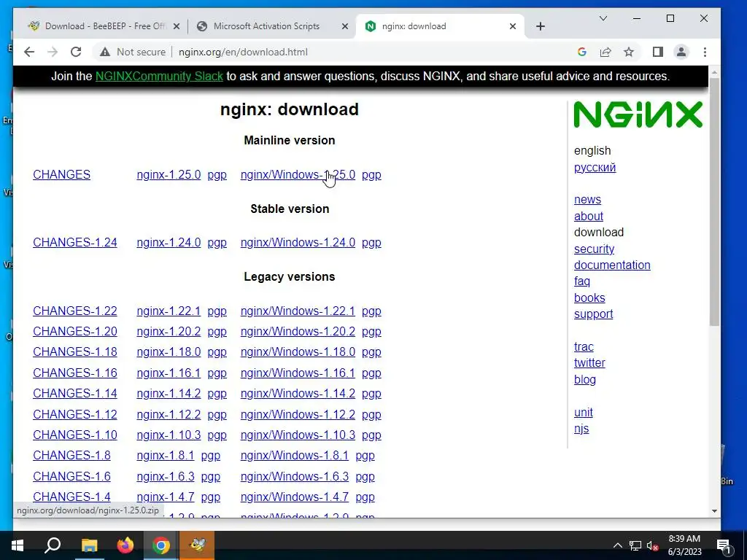Open the Windows Start menu

point(18,545)
